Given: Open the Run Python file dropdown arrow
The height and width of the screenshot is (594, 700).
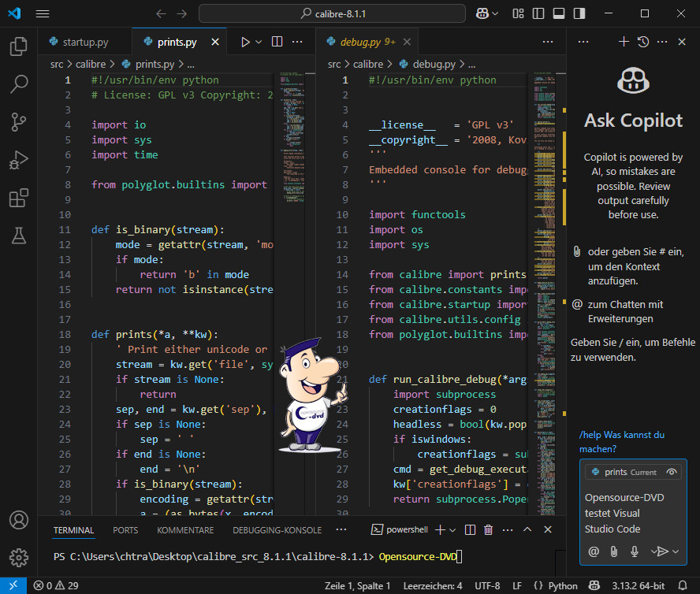Looking at the screenshot, I should pyautogui.click(x=259, y=42).
